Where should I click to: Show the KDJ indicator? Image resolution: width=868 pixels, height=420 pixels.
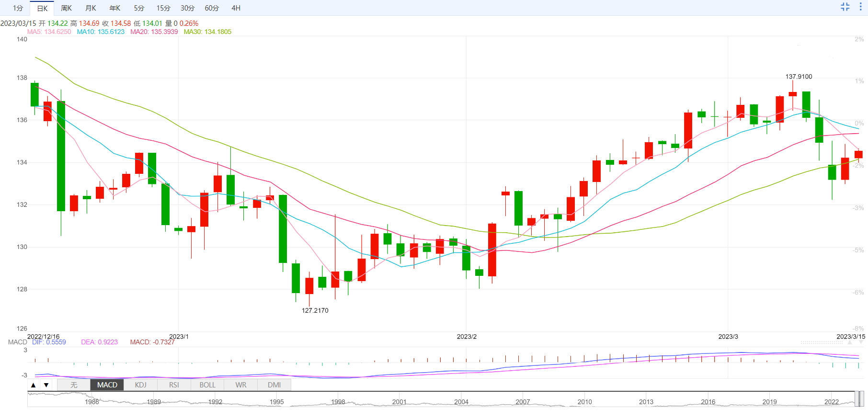pyautogui.click(x=140, y=385)
